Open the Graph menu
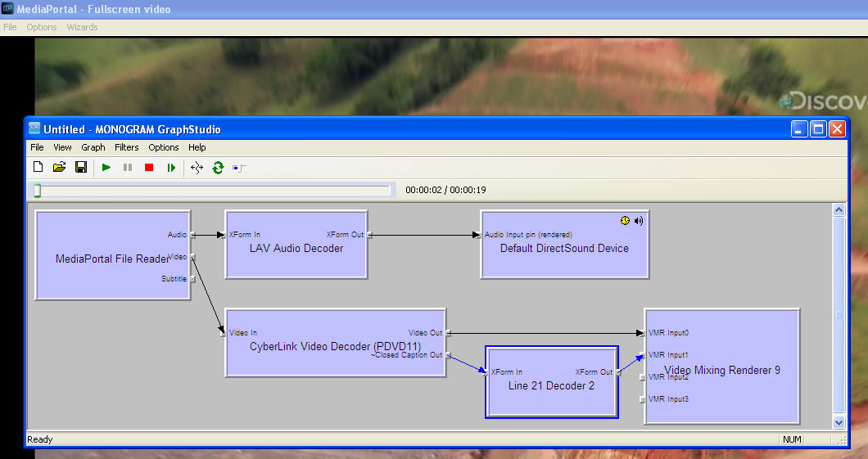Screen dimensions: 868x459 pos(93,147)
